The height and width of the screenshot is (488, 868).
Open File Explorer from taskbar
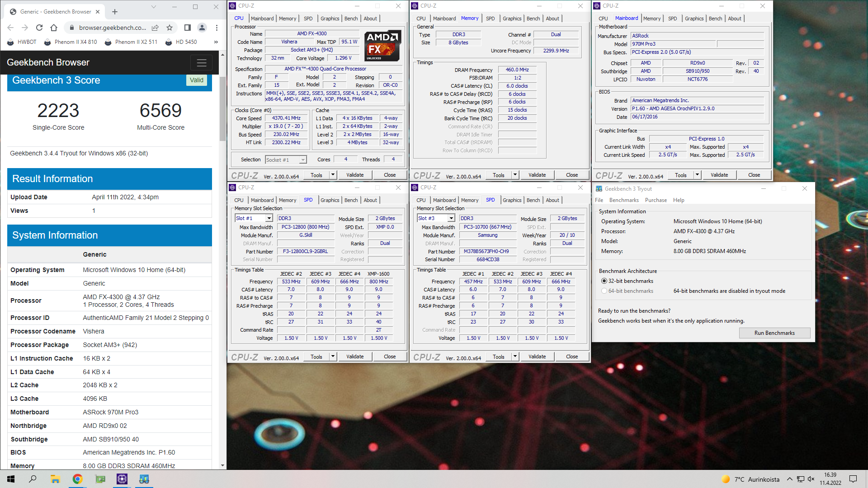[x=55, y=479]
